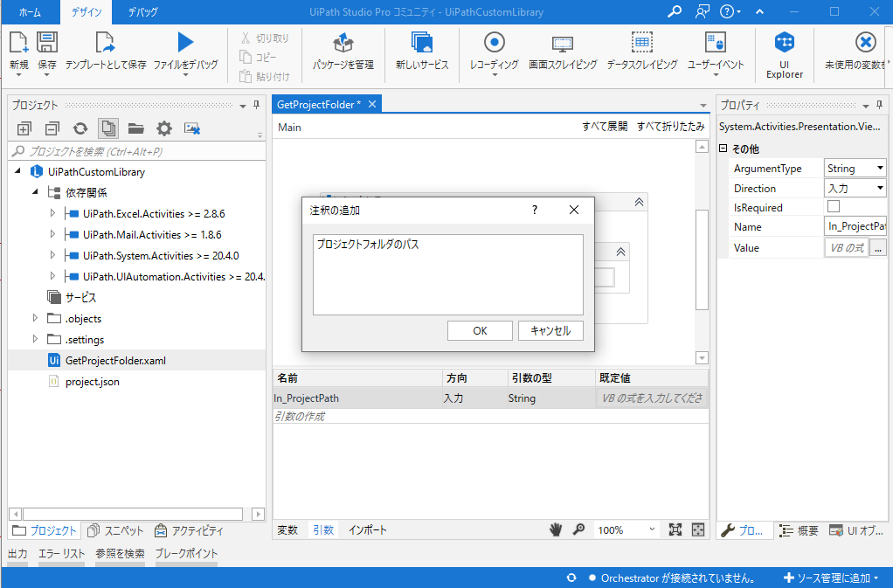Screen dimensions: 893x588
Task: Close the GetProjectFolder tab
Action: pos(372,104)
